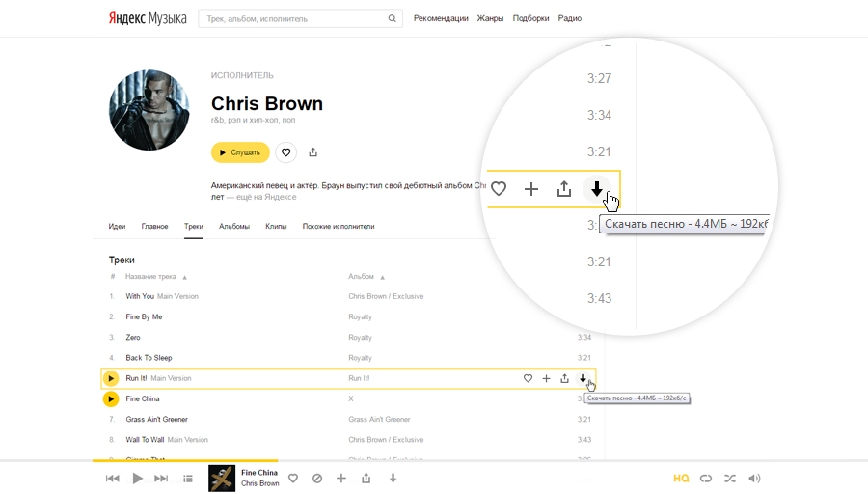
Task: Open Royalty album on Fine By Me row
Action: (x=360, y=316)
